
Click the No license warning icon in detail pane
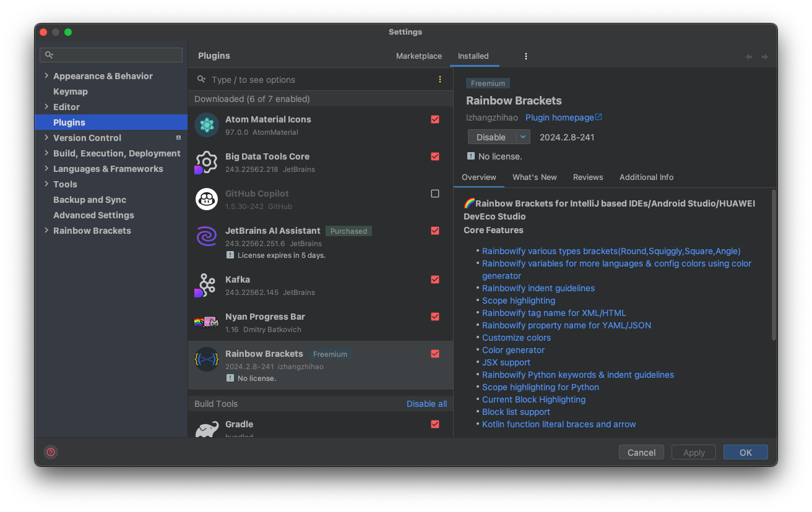pos(471,156)
